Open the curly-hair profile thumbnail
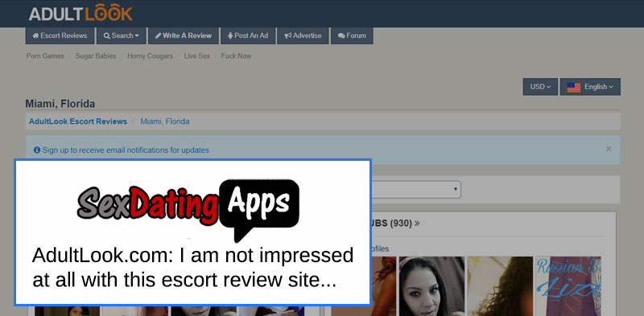Image resolution: width=644 pixels, height=316 pixels. pos(500,286)
